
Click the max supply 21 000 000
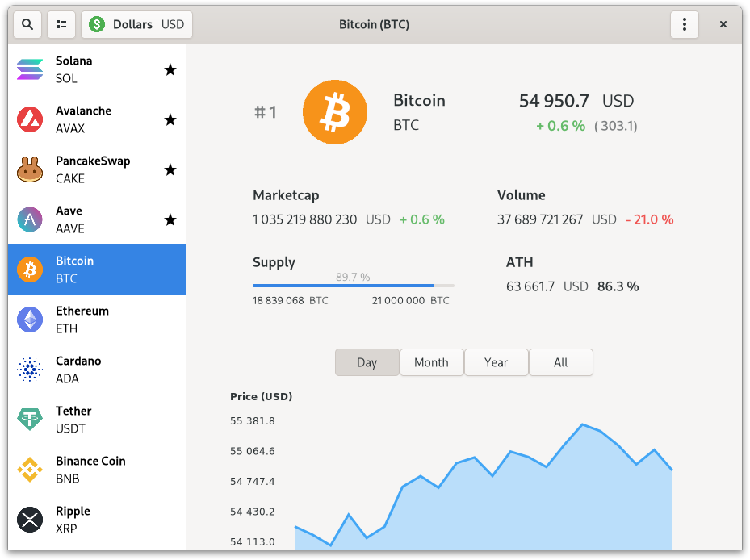399,300
